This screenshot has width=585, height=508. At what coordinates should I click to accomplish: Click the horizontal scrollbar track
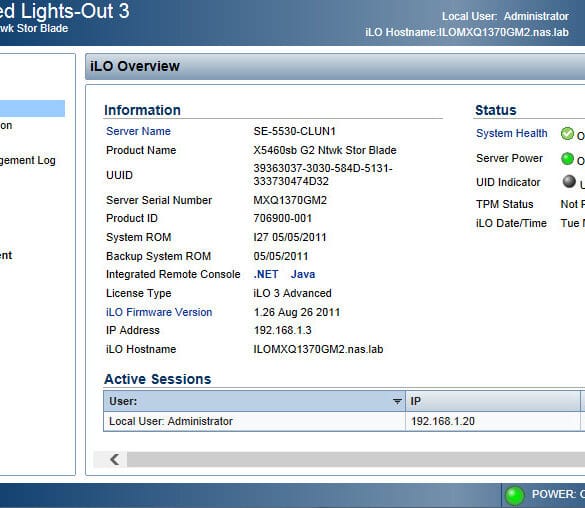coord(356,459)
